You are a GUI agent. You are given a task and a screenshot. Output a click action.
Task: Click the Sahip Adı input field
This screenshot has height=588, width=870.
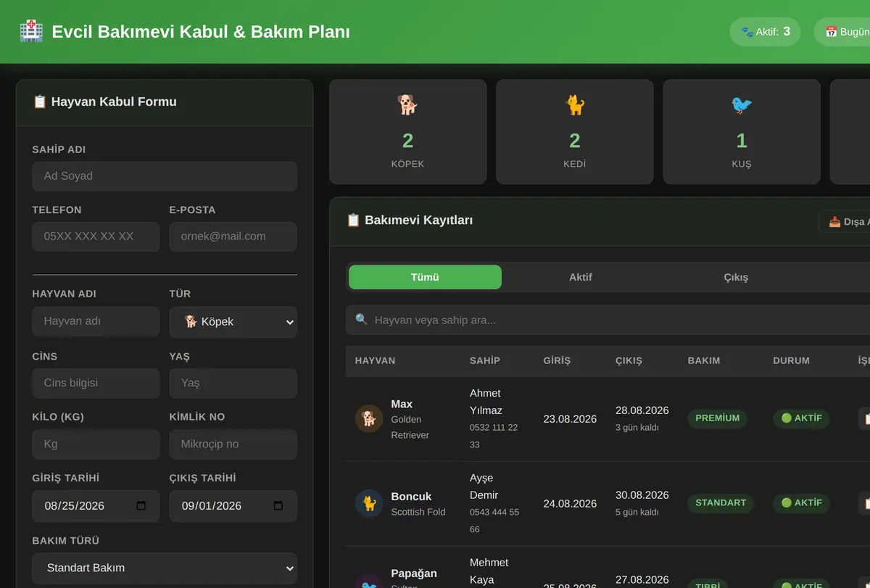click(165, 176)
